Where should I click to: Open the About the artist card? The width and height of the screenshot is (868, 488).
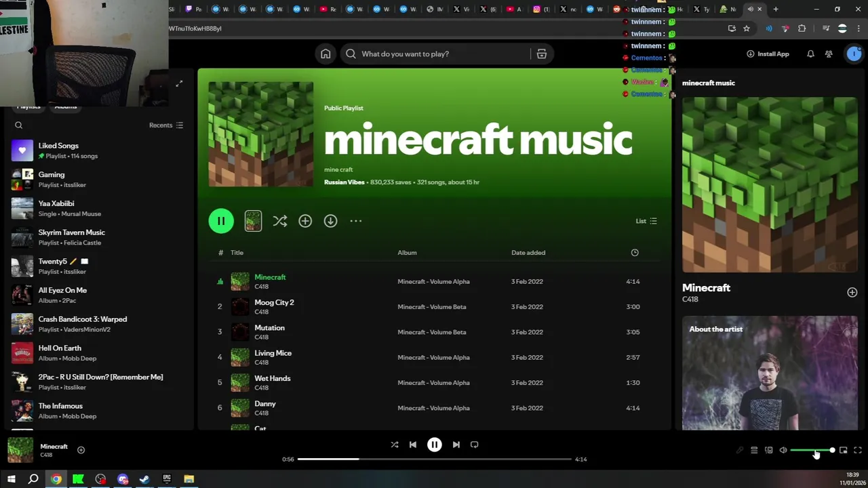tap(770, 373)
